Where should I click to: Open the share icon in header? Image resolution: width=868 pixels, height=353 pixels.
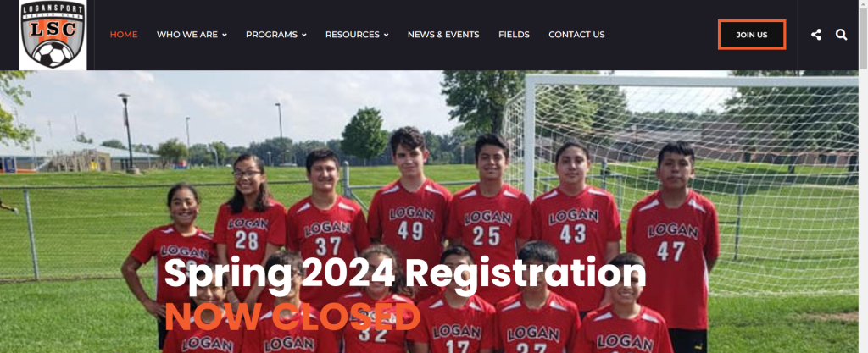816,35
